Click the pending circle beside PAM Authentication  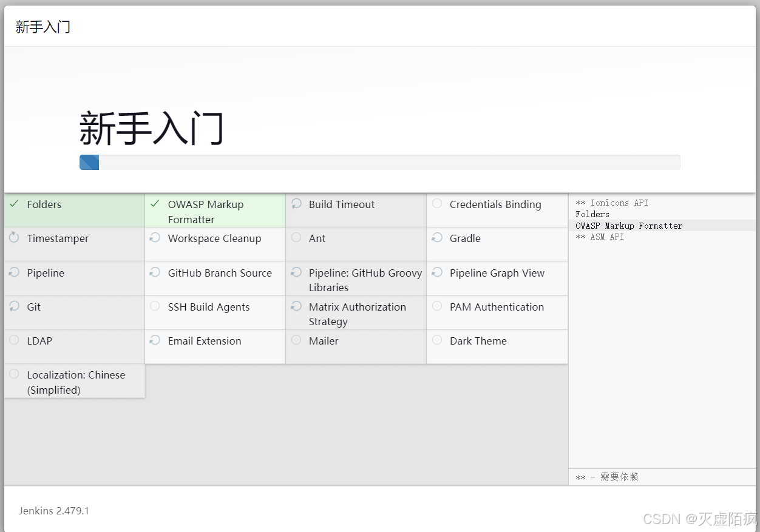(437, 306)
